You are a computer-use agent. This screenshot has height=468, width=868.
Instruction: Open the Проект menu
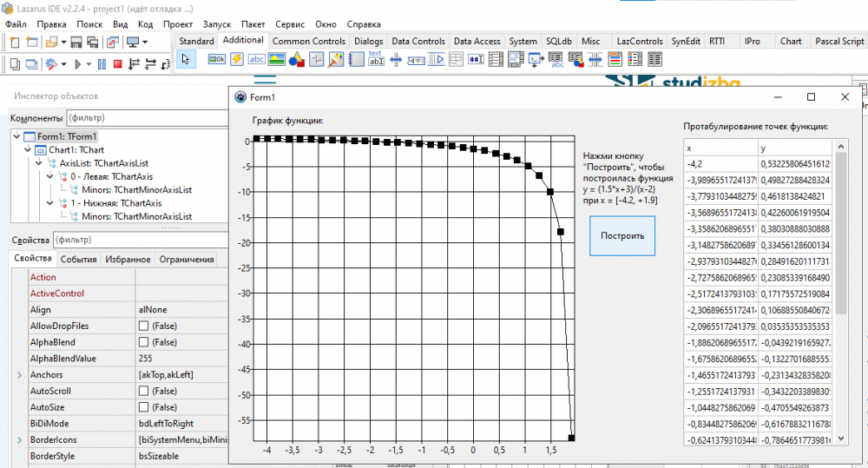178,24
